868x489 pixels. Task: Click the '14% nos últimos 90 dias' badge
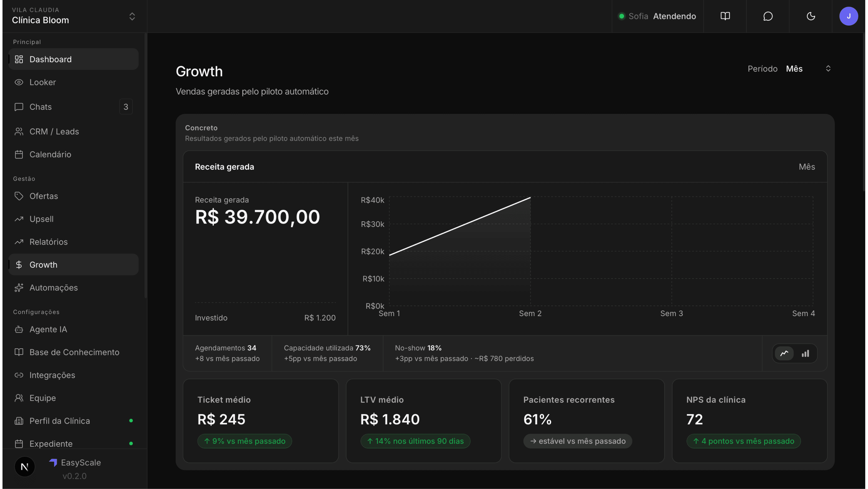(x=415, y=441)
